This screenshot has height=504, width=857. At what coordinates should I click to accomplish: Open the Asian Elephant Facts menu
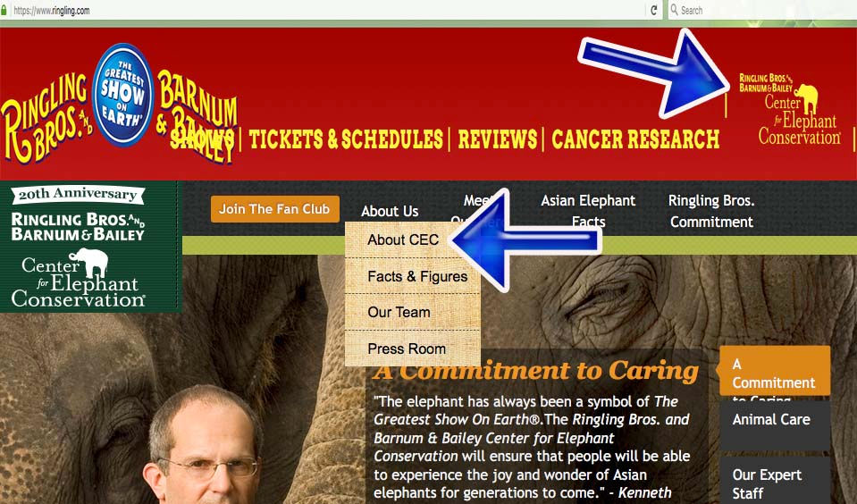588,211
